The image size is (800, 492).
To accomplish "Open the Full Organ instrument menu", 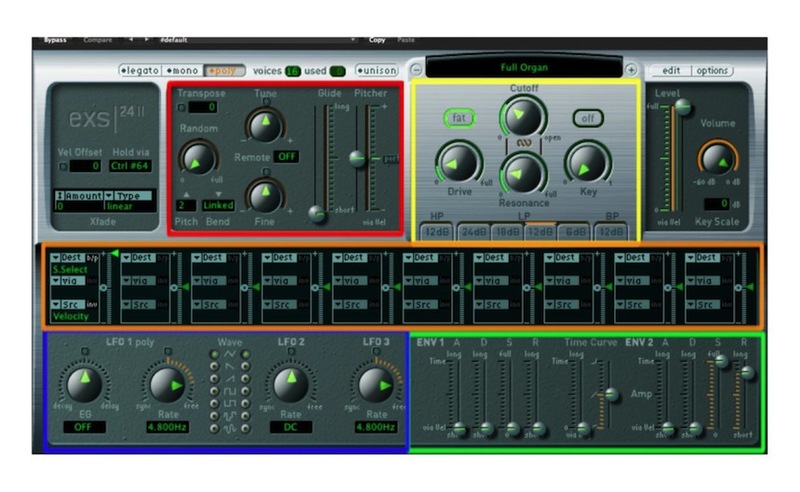I will 525,69.
